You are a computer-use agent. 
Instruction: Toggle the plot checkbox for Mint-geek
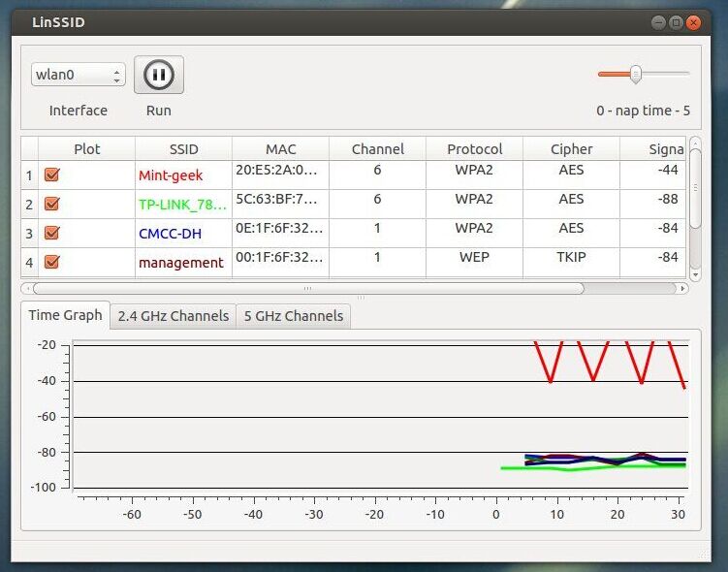51,175
